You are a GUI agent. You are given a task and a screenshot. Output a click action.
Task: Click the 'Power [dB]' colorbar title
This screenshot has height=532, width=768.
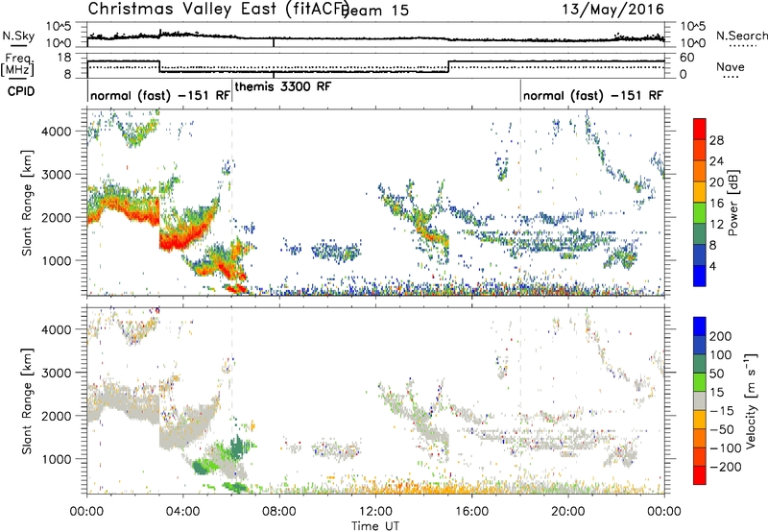(732, 203)
